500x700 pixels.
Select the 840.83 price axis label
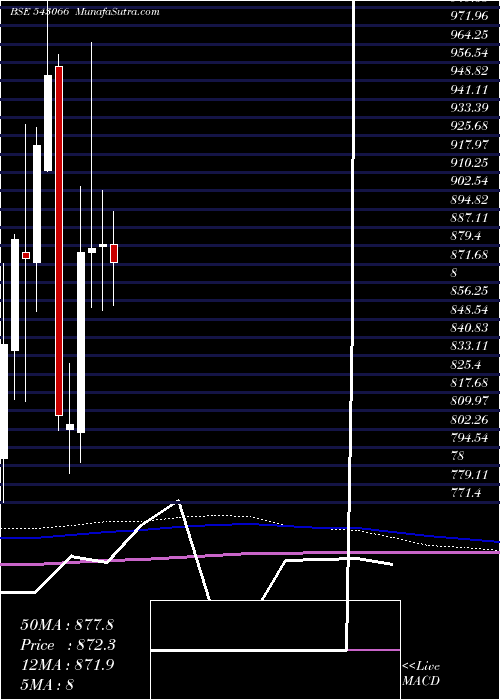tap(469, 328)
